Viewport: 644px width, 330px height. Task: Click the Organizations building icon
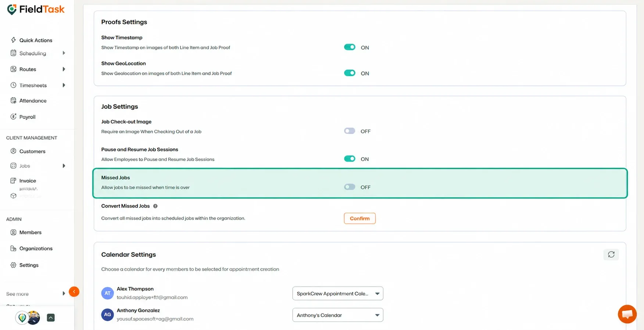coord(13,248)
